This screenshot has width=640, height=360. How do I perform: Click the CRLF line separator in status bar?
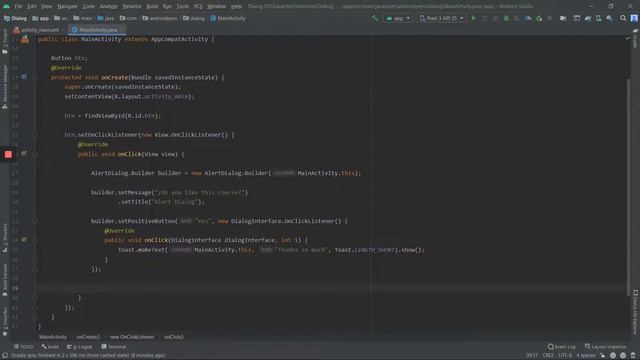click(548, 356)
